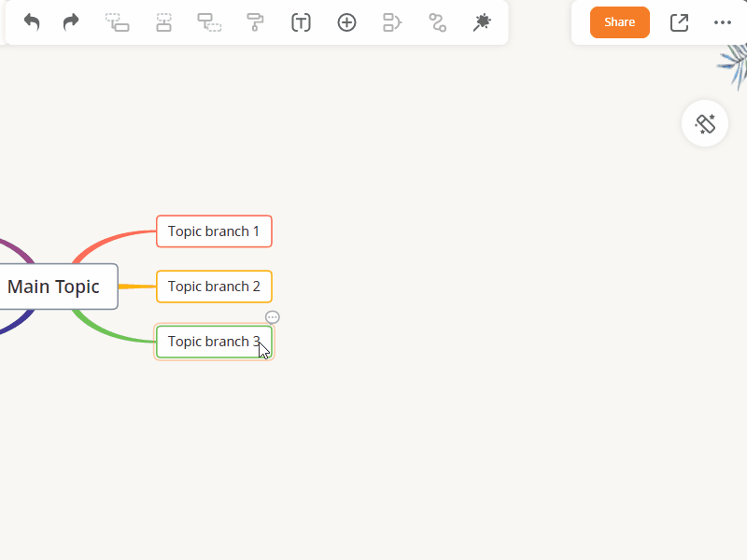Activate the format painter tool
This screenshot has height=560, width=747.
tap(255, 22)
